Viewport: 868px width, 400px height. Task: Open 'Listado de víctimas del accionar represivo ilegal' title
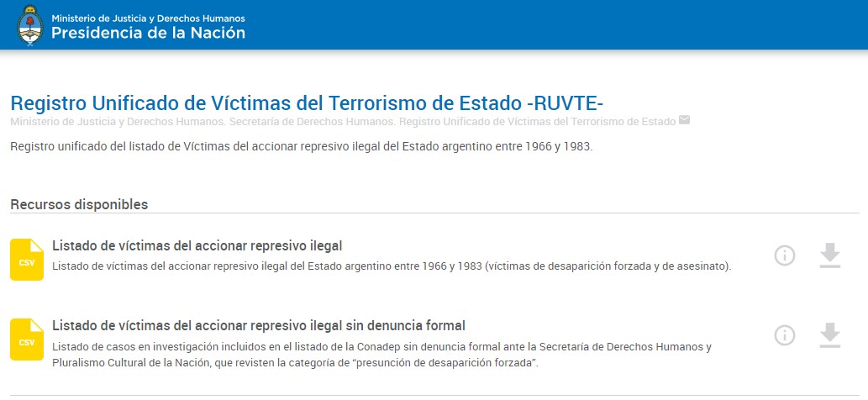(x=197, y=245)
